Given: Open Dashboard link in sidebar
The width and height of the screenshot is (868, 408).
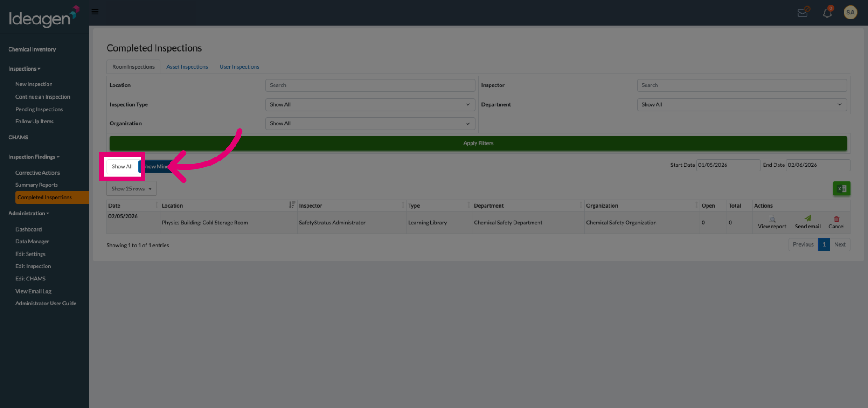Looking at the screenshot, I should point(28,229).
